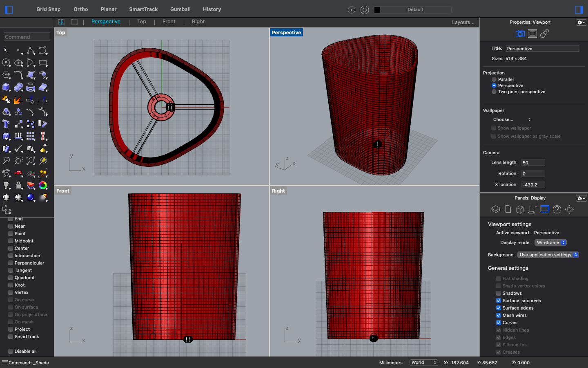Open the Default layer dropdown
Screen dimensions: 588x368
pos(415,9)
